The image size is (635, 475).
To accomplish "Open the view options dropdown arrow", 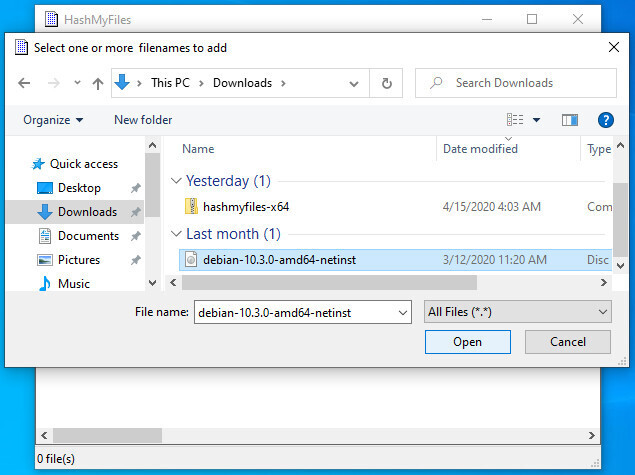I will (537, 120).
